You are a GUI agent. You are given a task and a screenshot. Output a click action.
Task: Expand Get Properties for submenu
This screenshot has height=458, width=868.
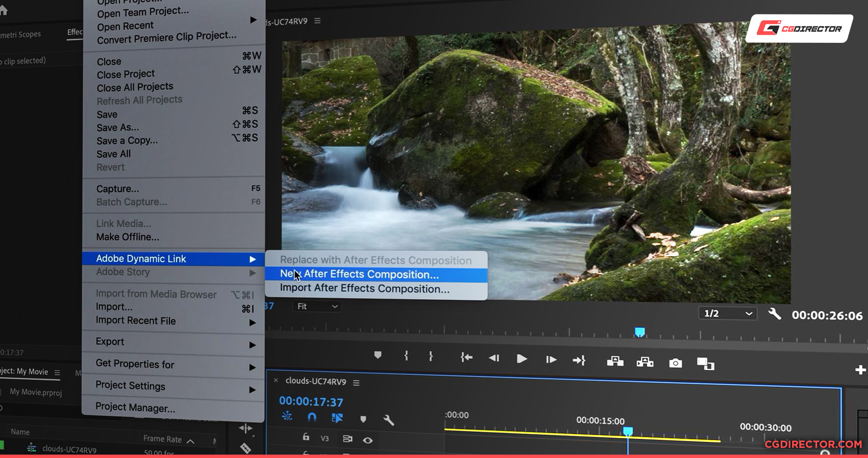253,367
